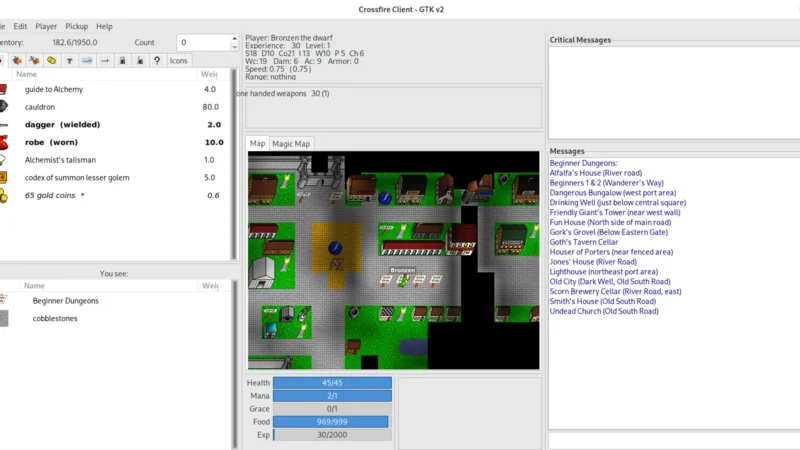Image resolution: width=800 pixels, height=450 pixels.
Task: Click the blue orb on the yellow square
Action: click(x=335, y=248)
